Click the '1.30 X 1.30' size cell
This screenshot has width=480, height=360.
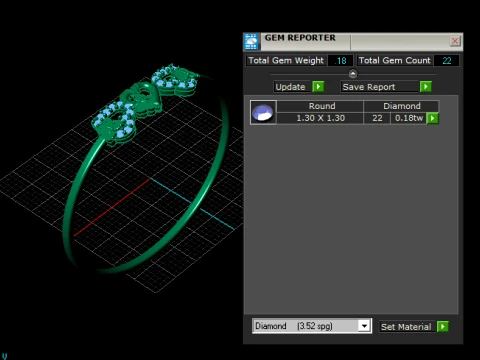point(320,118)
